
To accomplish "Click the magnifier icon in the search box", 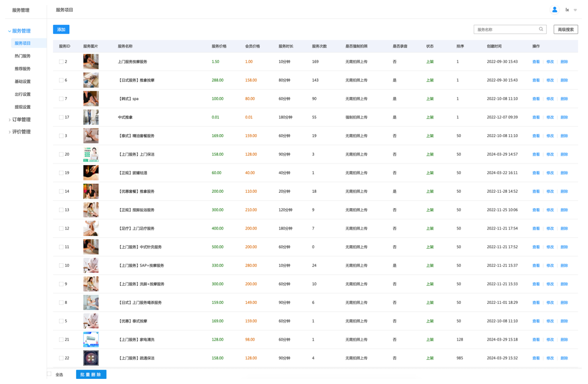I will pyautogui.click(x=541, y=29).
